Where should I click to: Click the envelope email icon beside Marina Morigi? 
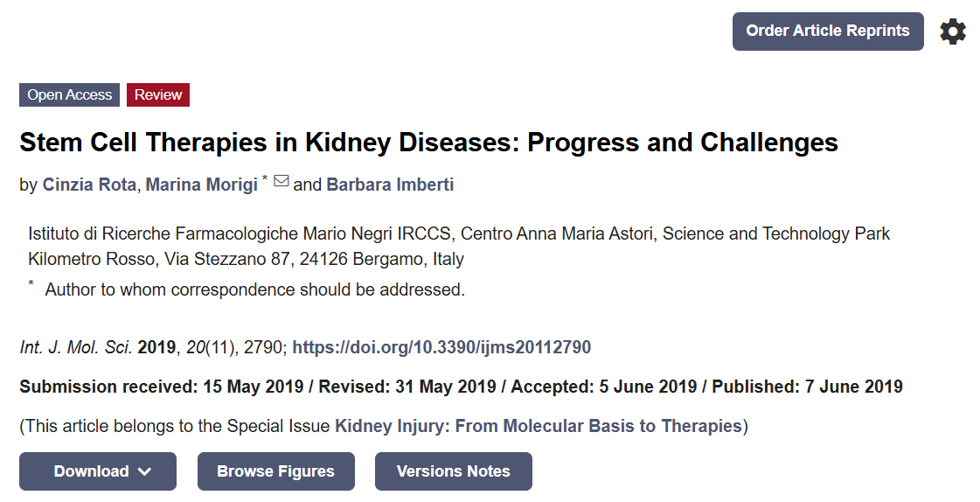point(281,182)
